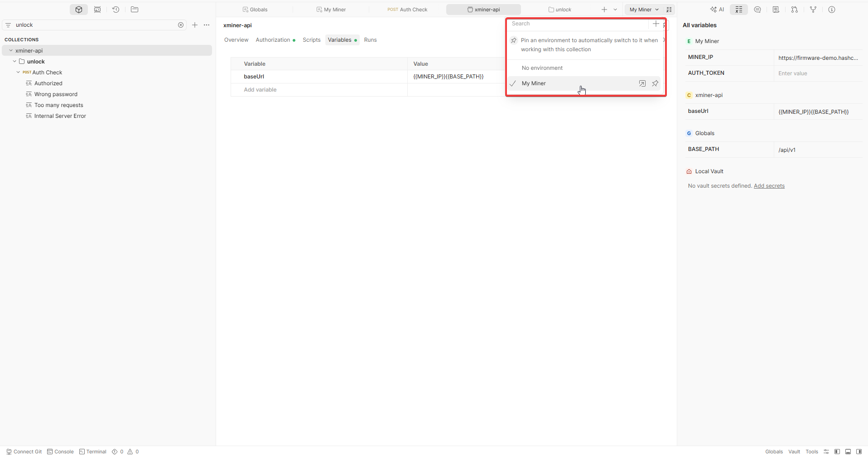The width and height of the screenshot is (868, 457).
Task: Click the Add secrets link
Action: point(769,186)
